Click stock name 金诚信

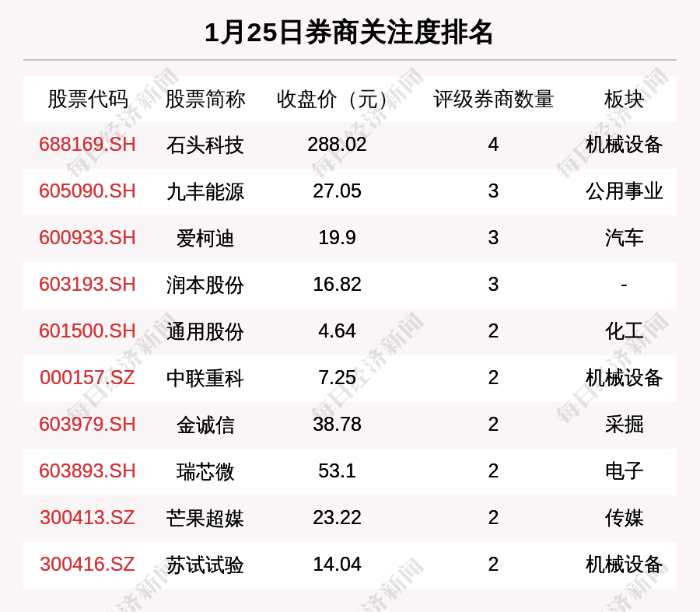[x=205, y=425]
